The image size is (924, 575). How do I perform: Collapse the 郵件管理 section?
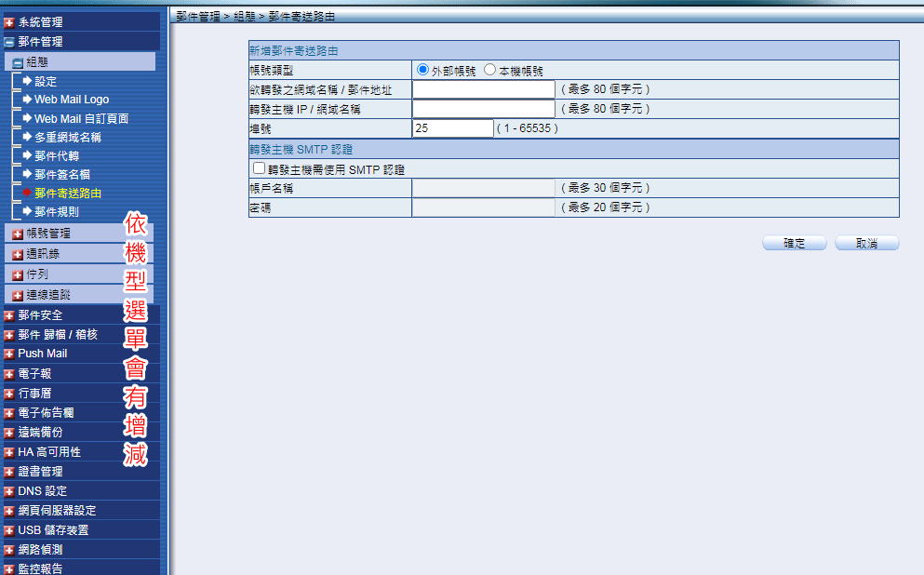pyautogui.click(x=9, y=42)
